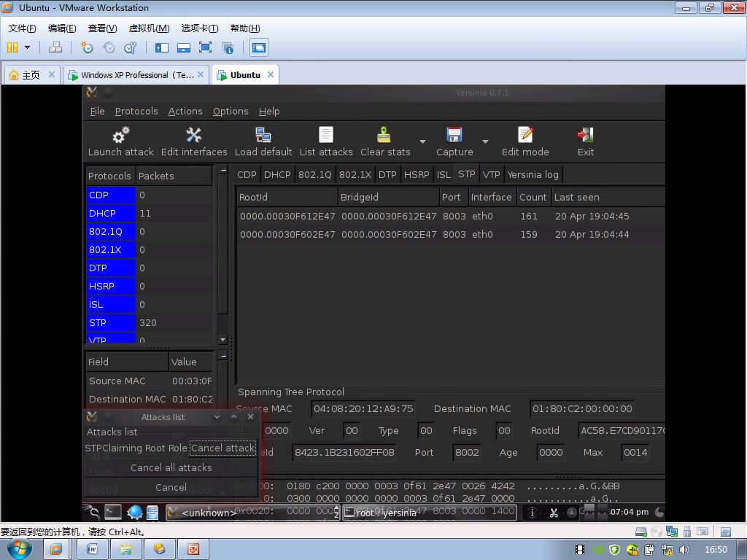Viewport: 747px width, 560px height.
Task: Expand the Clear stats dropdown arrow
Action: [422, 141]
